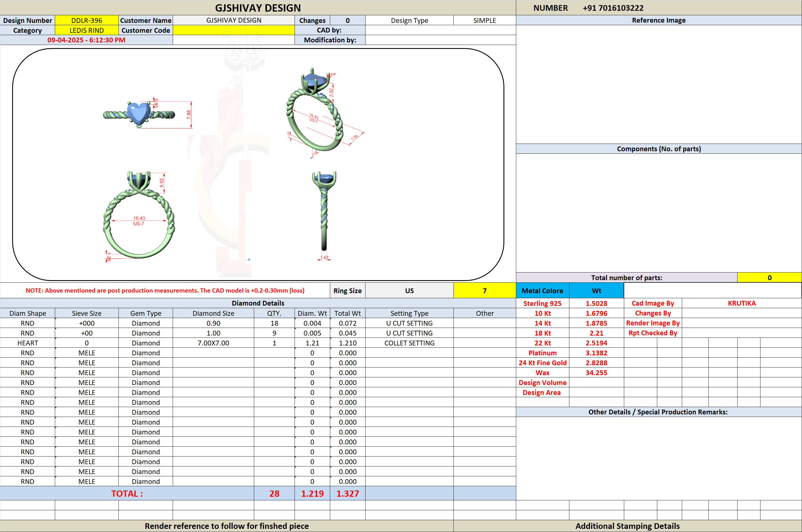Click the yellow Customer Code field
802x532 pixels.
click(234, 30)
